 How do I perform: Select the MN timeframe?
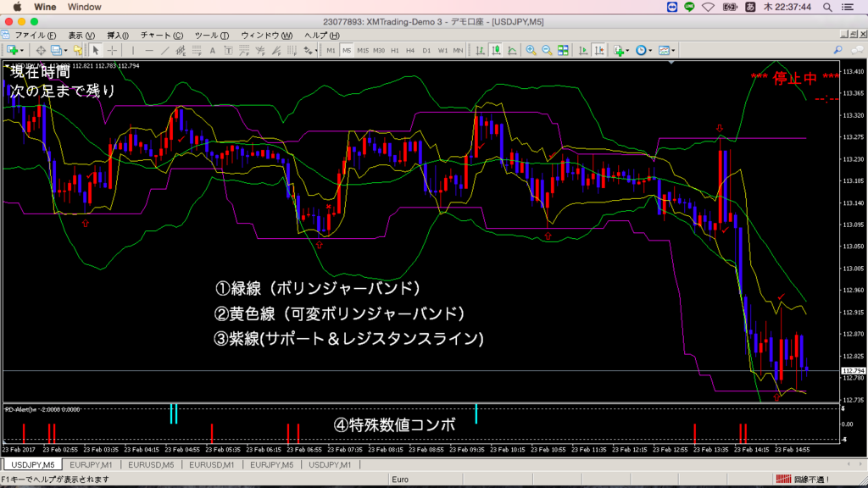pyautogui.click(x=459, y=50)
